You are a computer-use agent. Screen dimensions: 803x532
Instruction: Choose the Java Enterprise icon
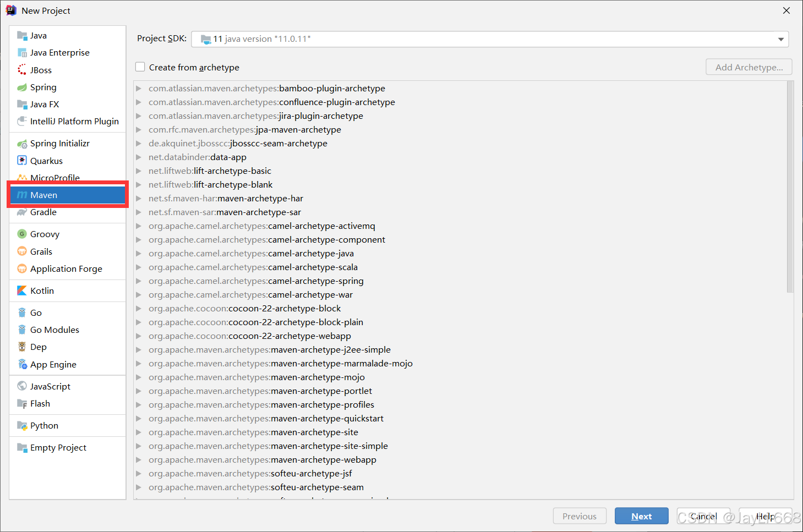click(22, 53)
